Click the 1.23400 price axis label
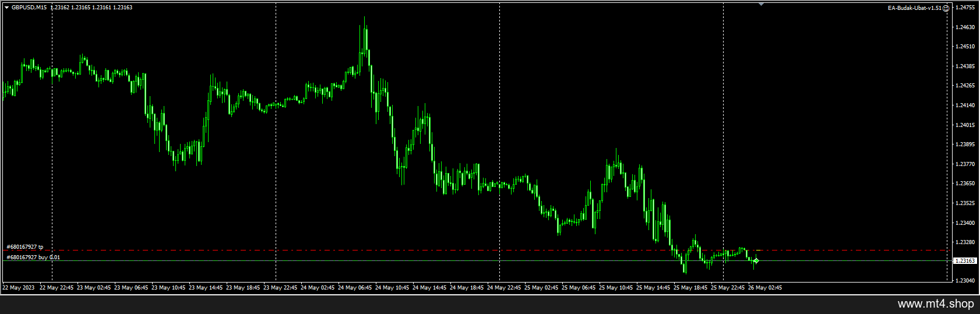Viewport: 980px width, 314px height. tap(965, 223)
